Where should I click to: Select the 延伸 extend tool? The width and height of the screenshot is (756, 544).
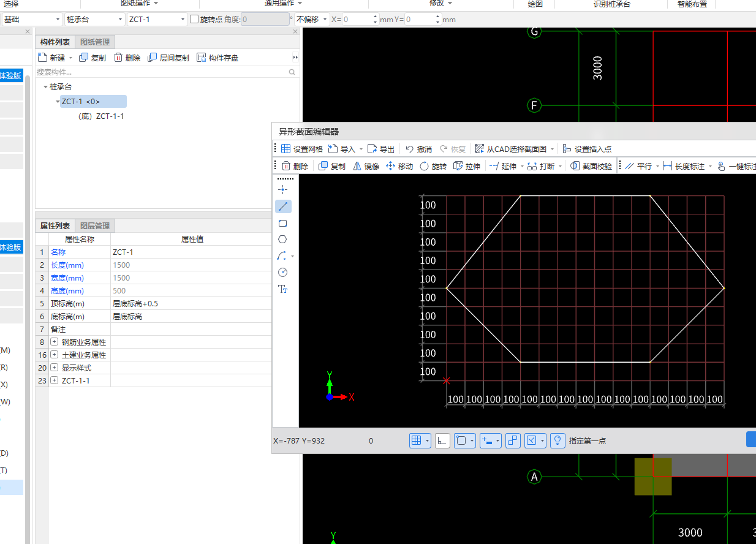point(503,166)
